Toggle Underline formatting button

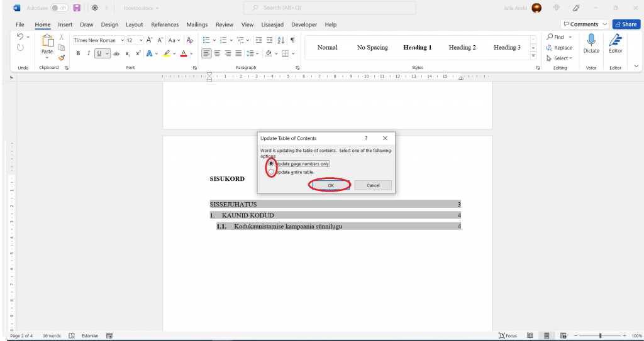click(99, 53)
